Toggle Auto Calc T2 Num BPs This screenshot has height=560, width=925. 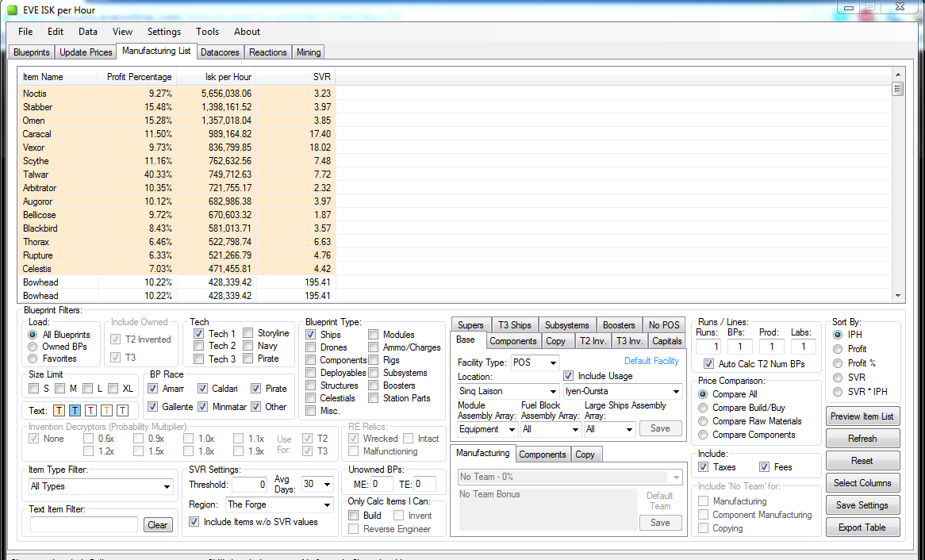pyautogui.click(x=708, y=364)
